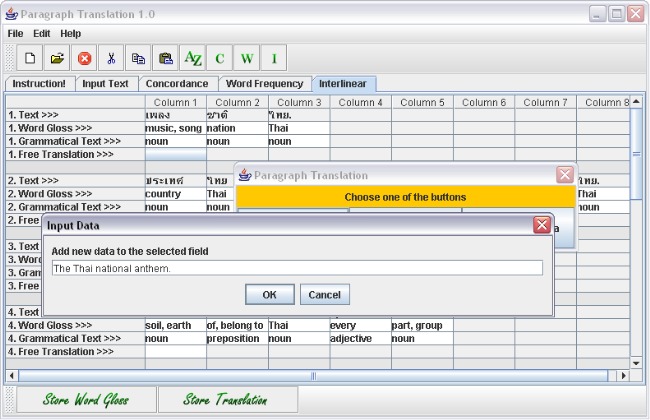Click the 'soil, earth' cell
650x420 pixels.
tap(176, 325)
